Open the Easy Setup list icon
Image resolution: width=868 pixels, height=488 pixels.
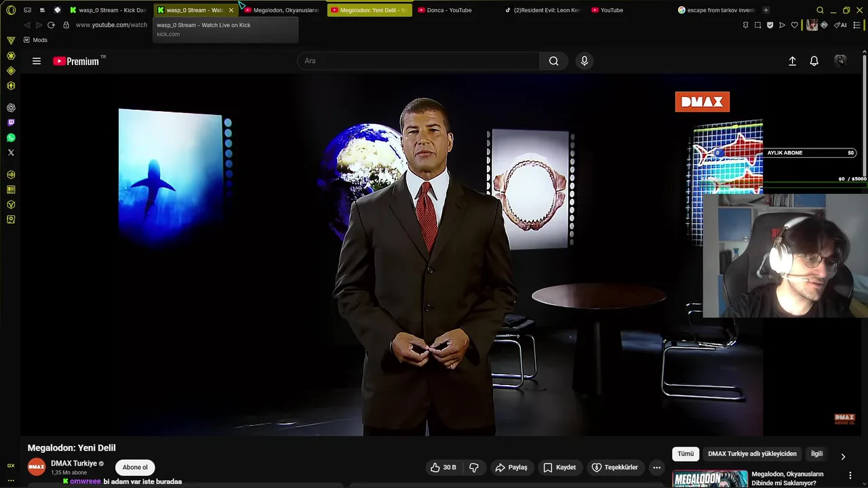[x=858, y=25]
